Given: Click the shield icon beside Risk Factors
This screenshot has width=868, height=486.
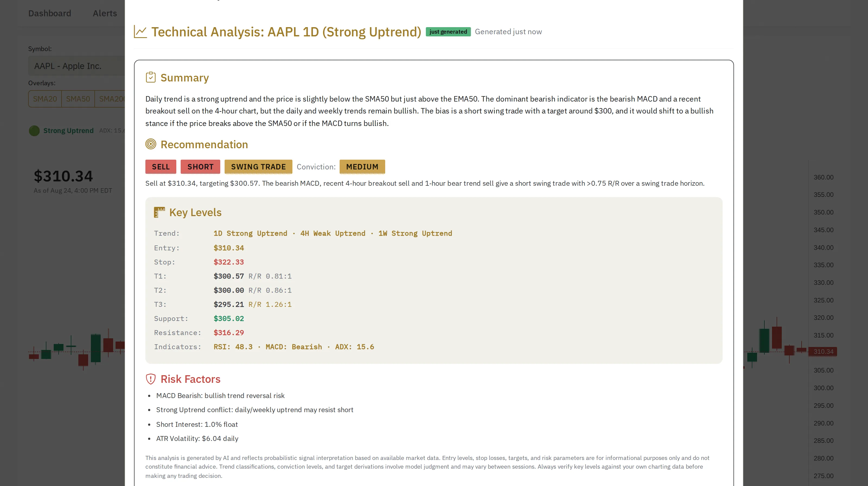Looking at the screenshot, I should coord(151,379).
